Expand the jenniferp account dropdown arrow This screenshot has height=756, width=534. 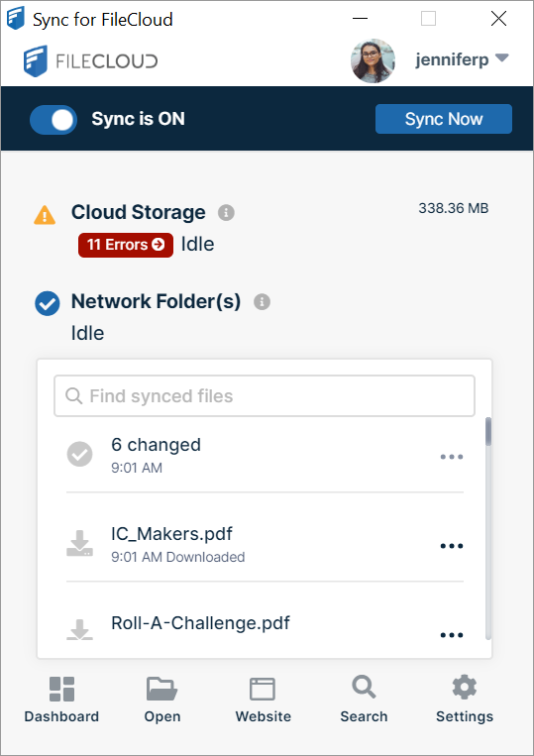click(x=502, y=57)
